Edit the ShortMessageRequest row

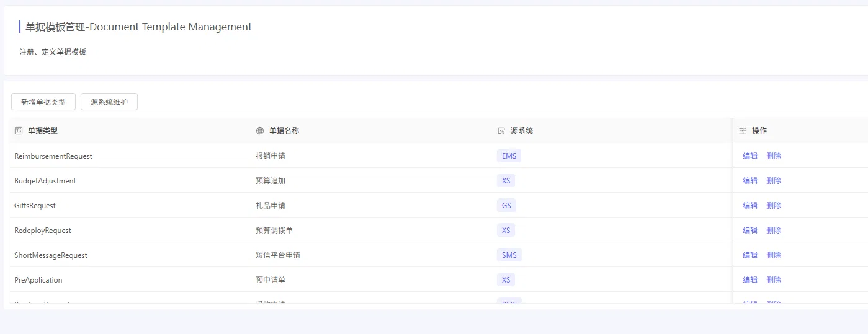tap(750, 255)
